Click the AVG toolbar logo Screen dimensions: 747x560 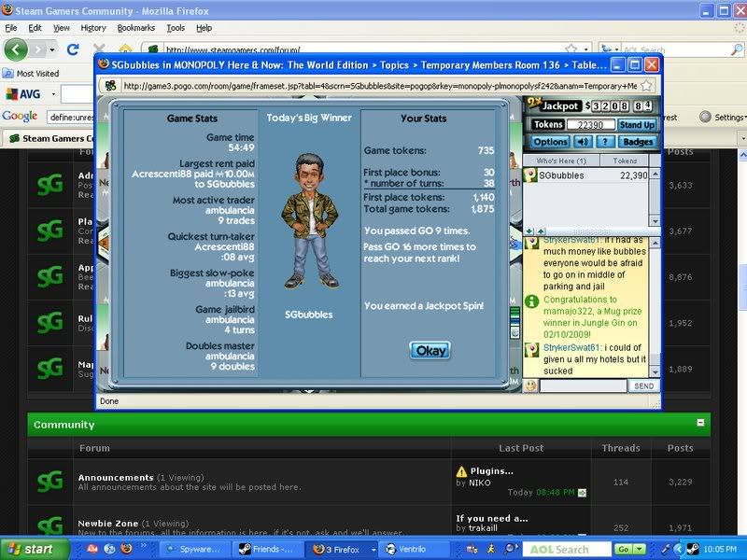coord(23,94)
